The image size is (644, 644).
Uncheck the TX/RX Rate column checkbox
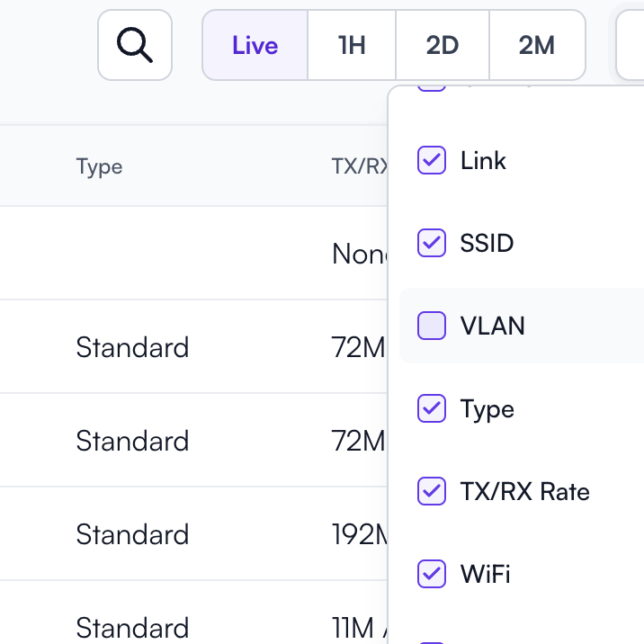432,491
